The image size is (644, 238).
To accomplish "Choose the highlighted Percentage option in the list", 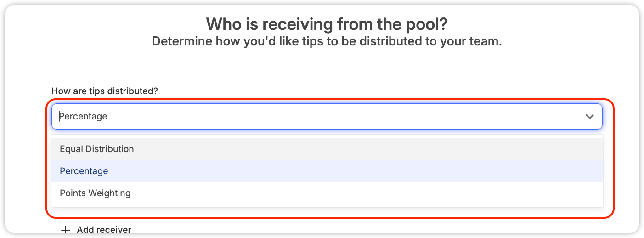I will pos(327,171).
